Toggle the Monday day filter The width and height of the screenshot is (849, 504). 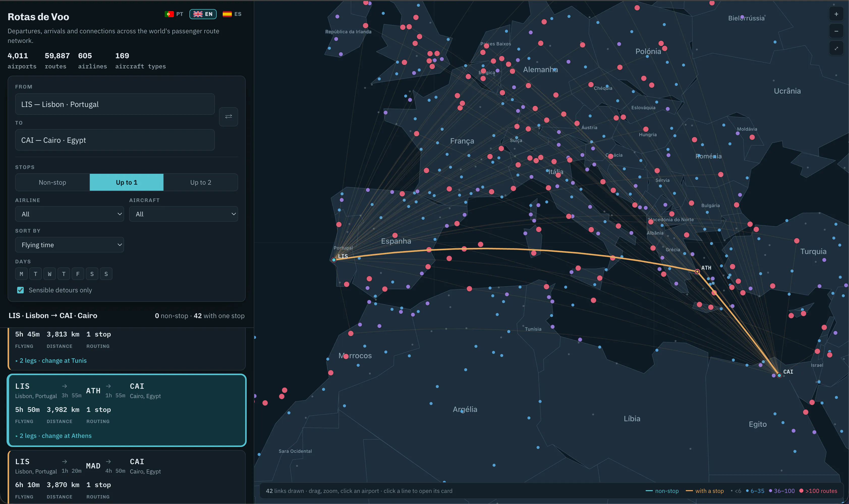point(21,274)
